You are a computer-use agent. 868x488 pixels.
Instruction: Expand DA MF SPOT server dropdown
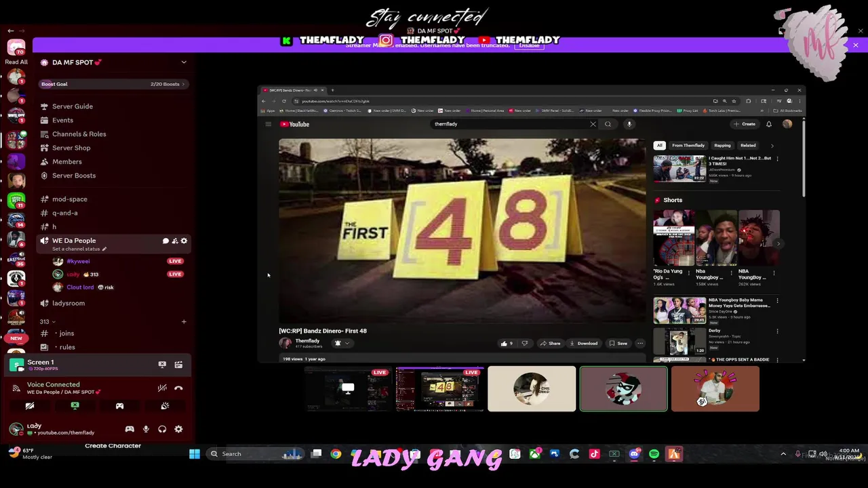(184, 62)
